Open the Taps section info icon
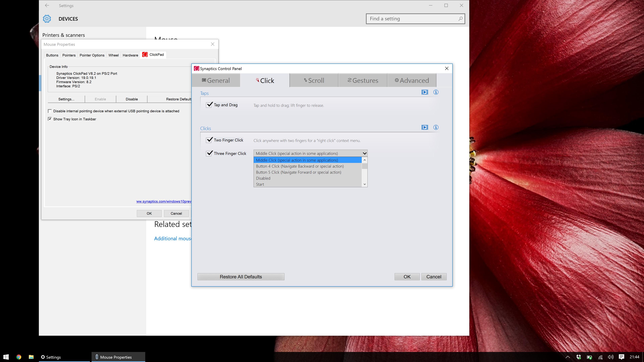Viewport: 644px width, 362px height. pyautogui.click(x=436, y=92)
